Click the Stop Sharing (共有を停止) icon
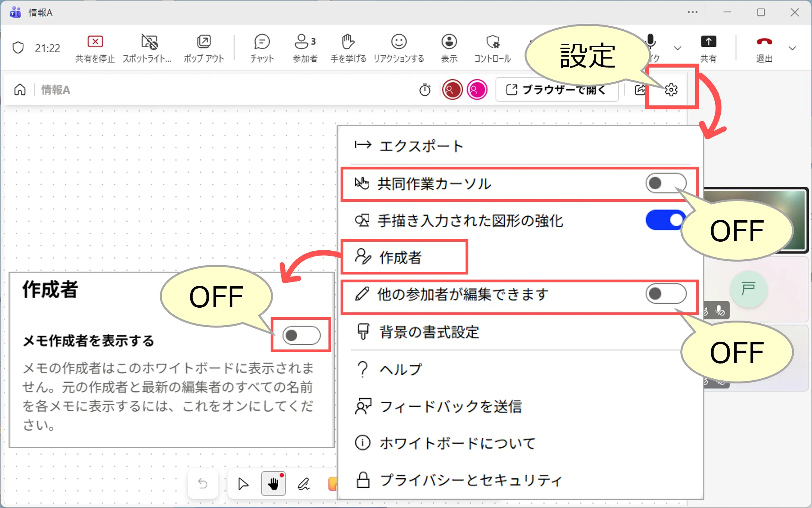This screenshot has height=508, width=812. click(x=95, y=42)
